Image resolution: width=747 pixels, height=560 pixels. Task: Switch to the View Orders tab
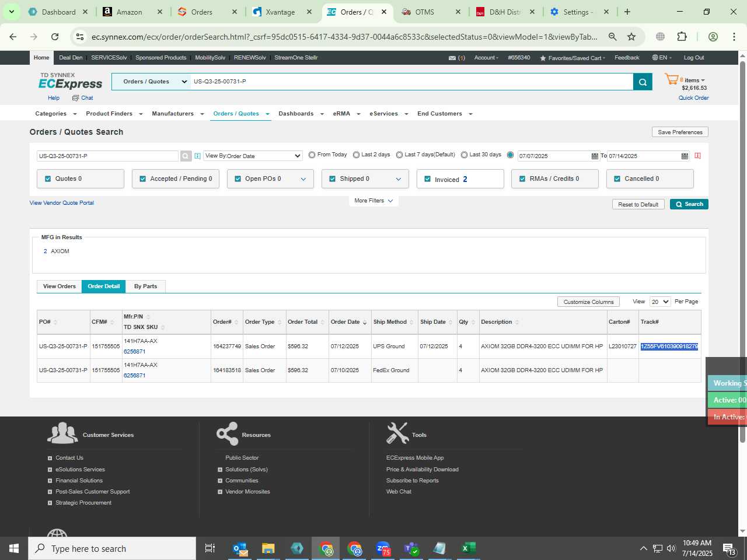click(60, 286)
